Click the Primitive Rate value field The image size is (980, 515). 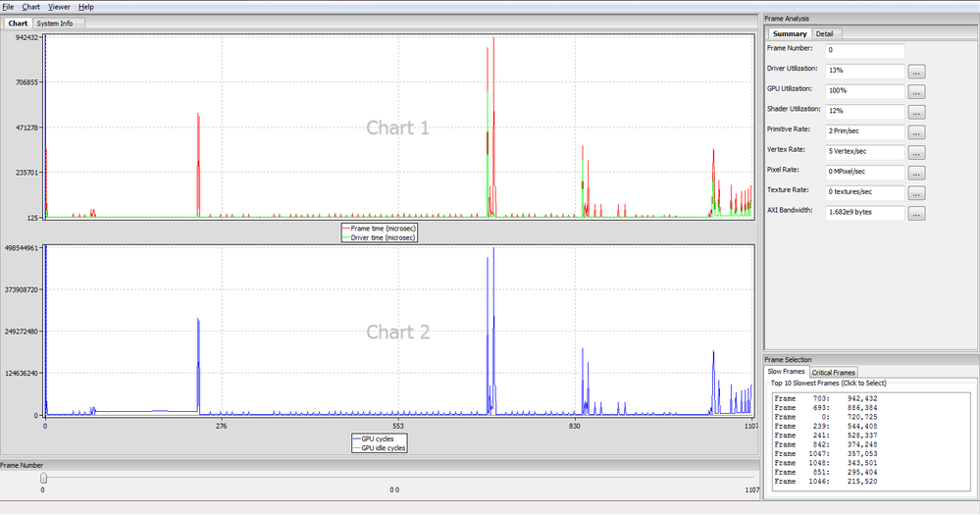[x=865, y=131]
